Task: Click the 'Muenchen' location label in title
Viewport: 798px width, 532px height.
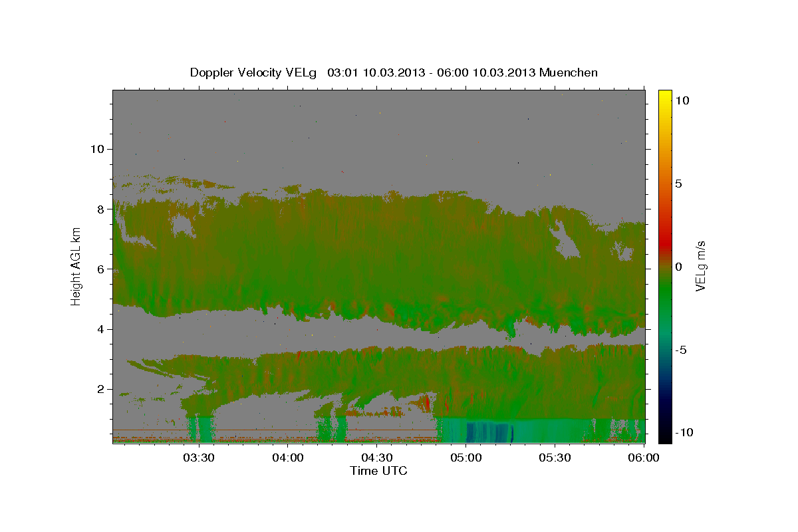Action: [x=570, y=72]
